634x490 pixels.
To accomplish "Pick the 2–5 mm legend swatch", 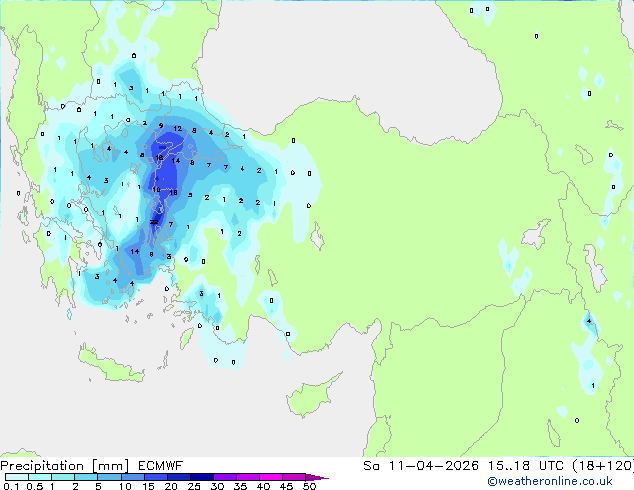I will (86, 477).
